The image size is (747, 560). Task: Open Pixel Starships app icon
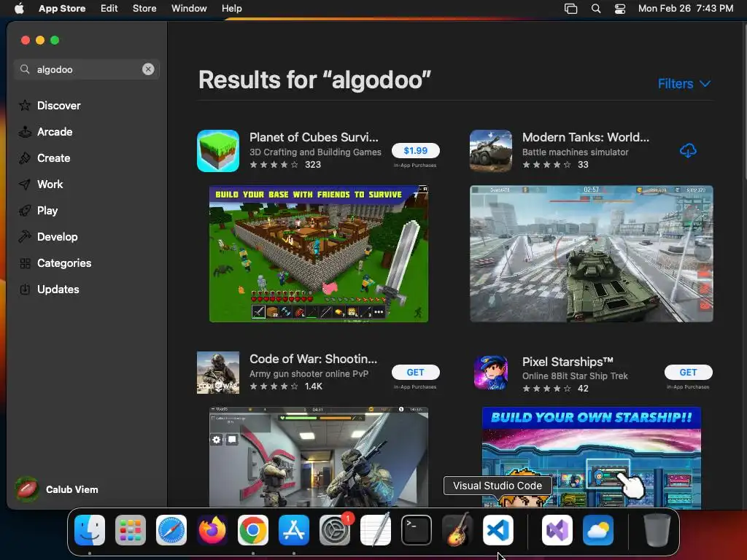pyautogui.click(x=491, y=373)
